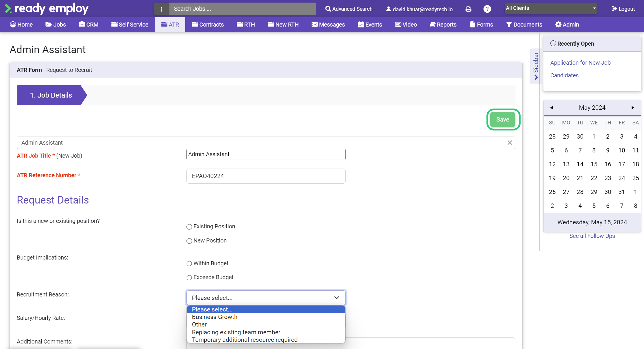Click the green Save button

tap(503, 120)
